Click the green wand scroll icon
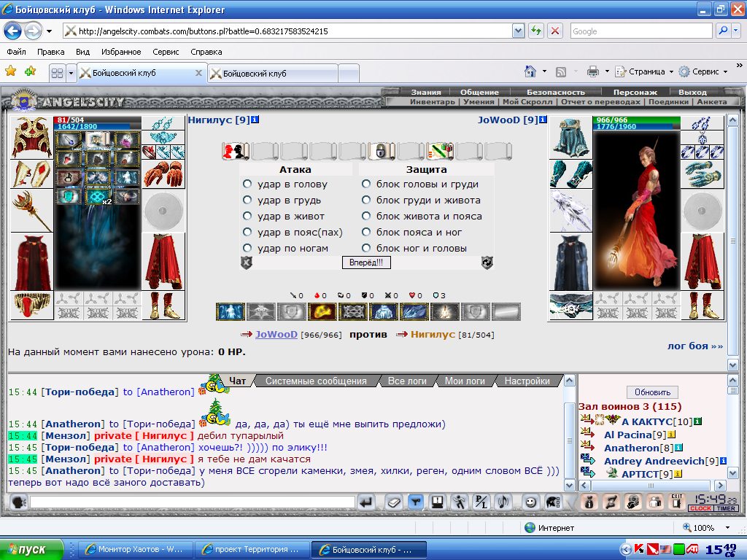 click(x=440, y=152)
